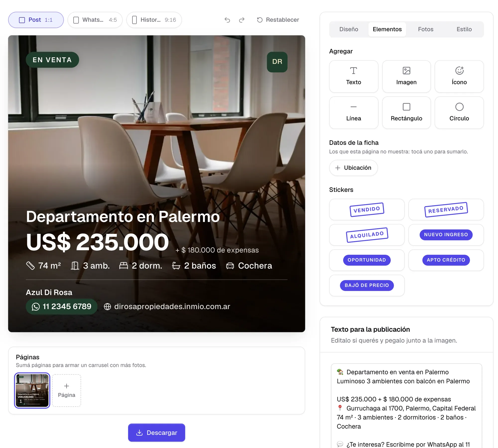This screenshot has height=448, width=498.
Task: Select the page 1 thumbnail
Action: (32, 391)
